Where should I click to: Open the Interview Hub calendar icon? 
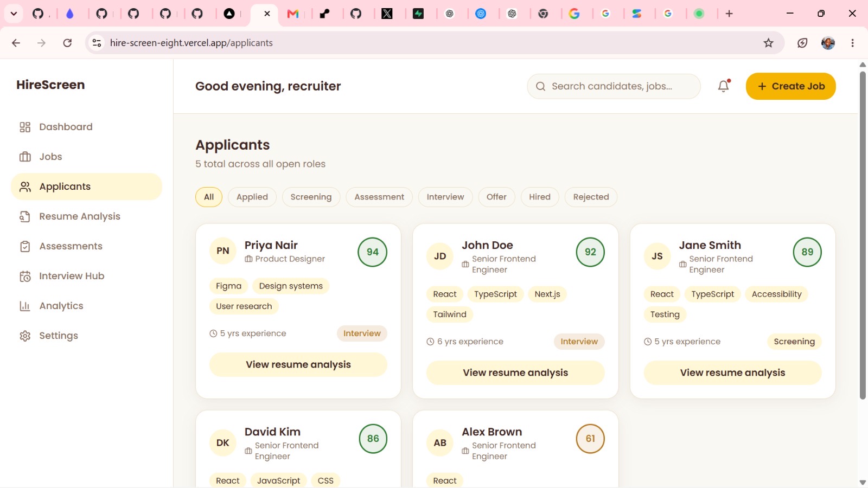coord(25,276)
